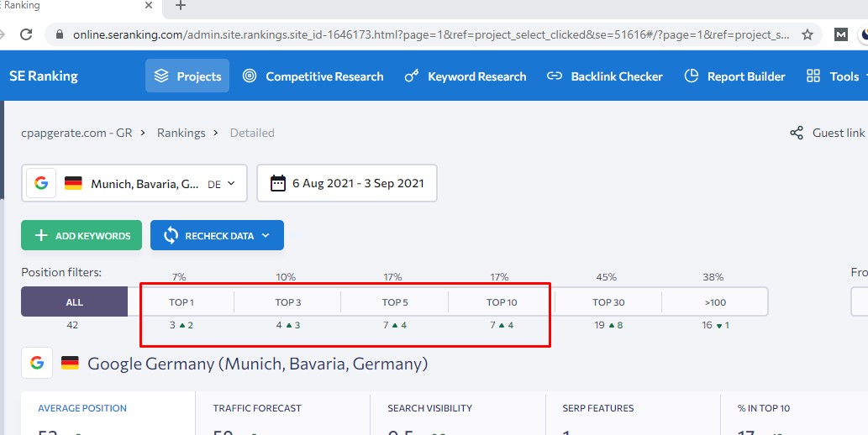Click the Backlink Checker link icon
868x435 pixels.
click(555, 76)
